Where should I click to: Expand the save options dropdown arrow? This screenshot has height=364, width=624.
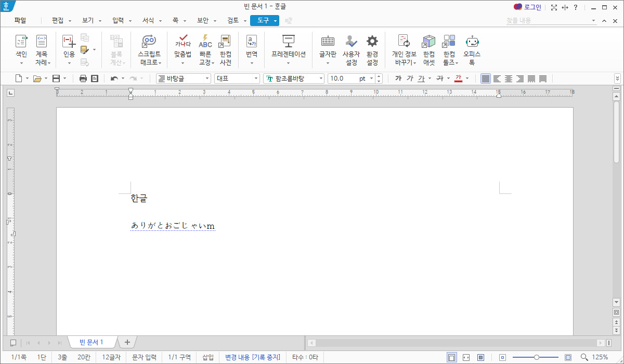tap(64, 79)
